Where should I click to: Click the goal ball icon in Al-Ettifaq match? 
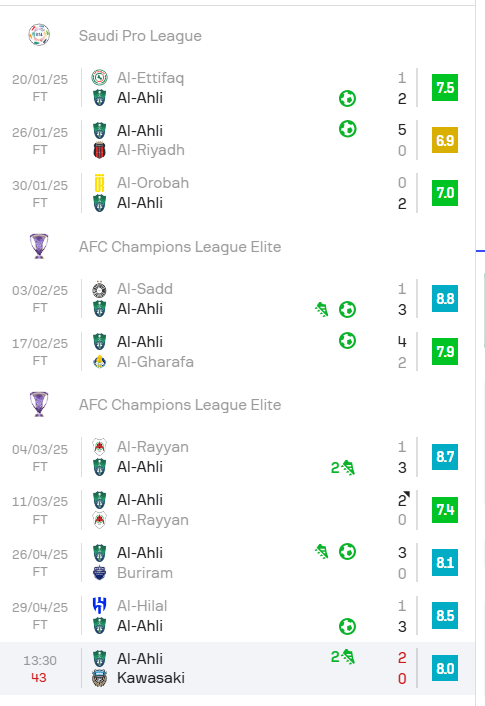(x=347, y=99)
